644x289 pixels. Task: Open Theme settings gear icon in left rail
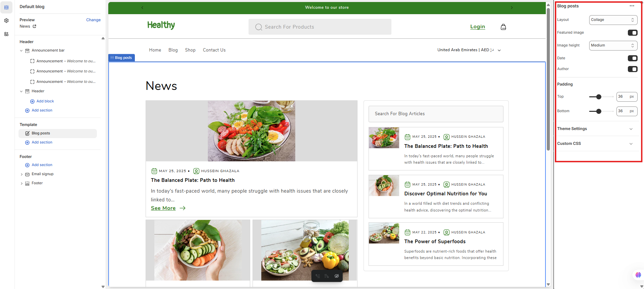(6, 21)
